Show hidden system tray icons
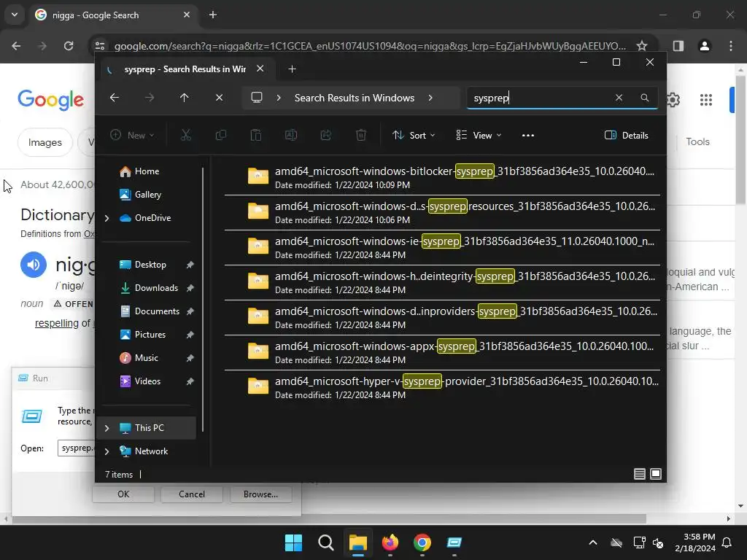This screenshot has width=747, height=560. pos(593,542)
